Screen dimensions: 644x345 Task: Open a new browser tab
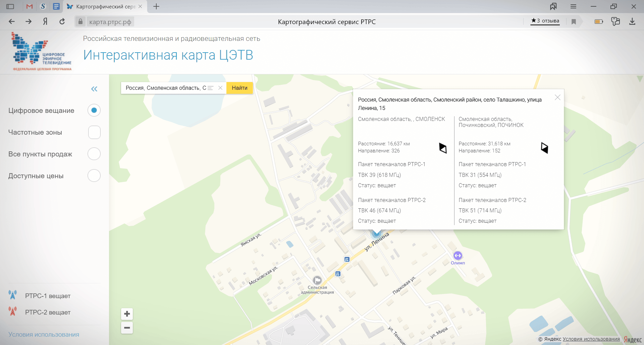156,6
